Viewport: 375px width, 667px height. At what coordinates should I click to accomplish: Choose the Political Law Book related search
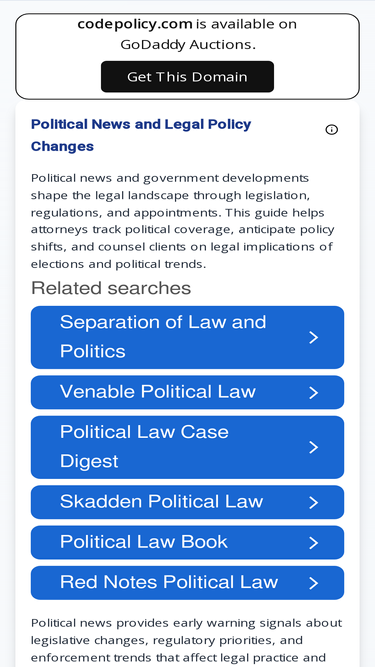187,542
